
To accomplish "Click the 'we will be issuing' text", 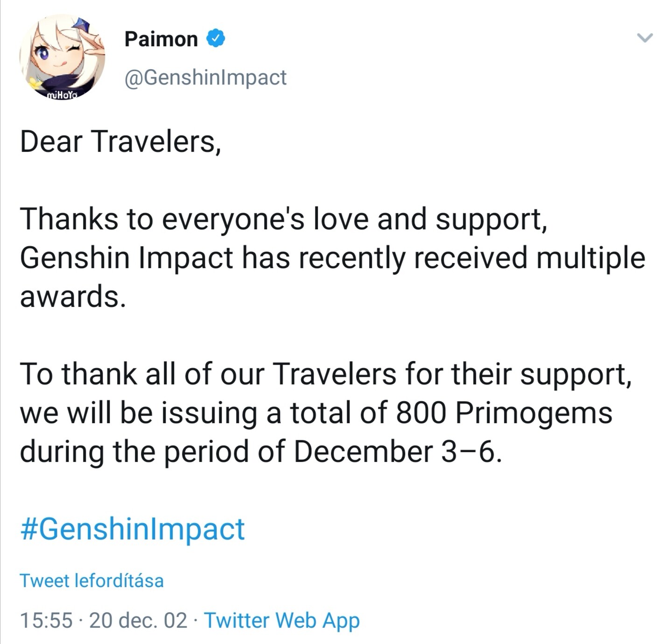I will 138,413.
